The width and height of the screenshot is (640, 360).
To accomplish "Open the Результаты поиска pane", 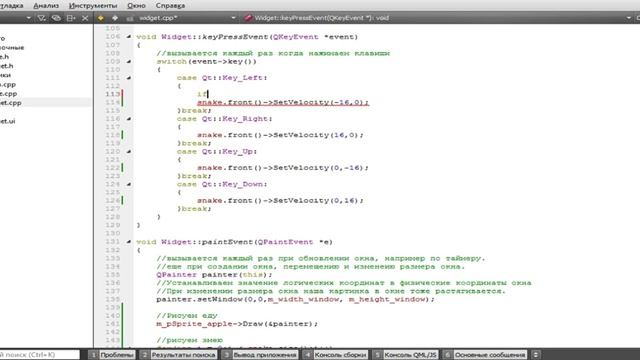I will tap(178, 355).
